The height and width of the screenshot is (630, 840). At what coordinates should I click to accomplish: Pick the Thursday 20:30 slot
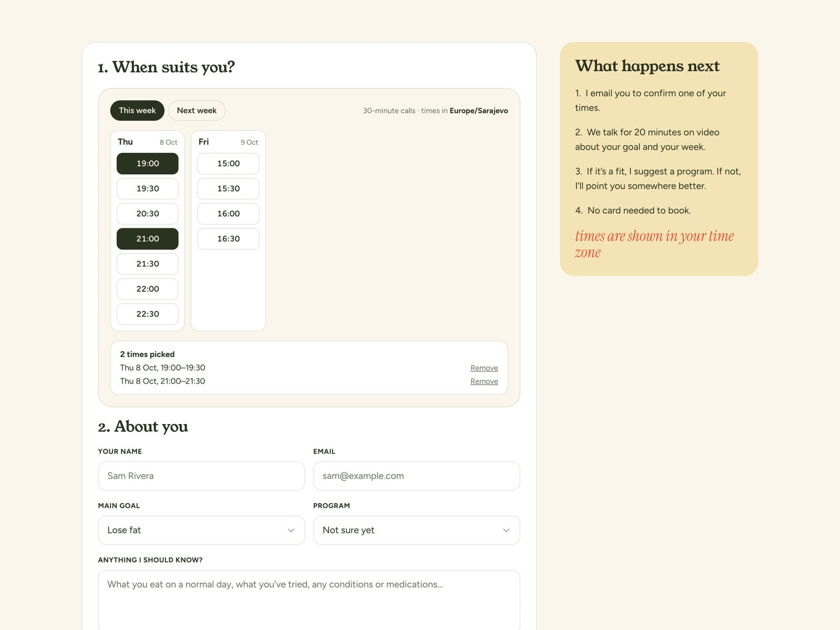click(x=148, y=214)
